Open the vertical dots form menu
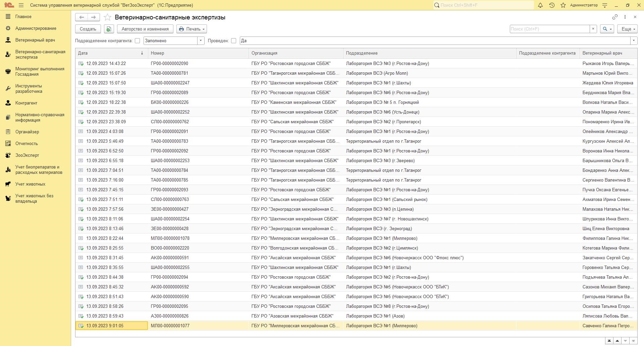The image size is (644, 346). tap(625, 17)
